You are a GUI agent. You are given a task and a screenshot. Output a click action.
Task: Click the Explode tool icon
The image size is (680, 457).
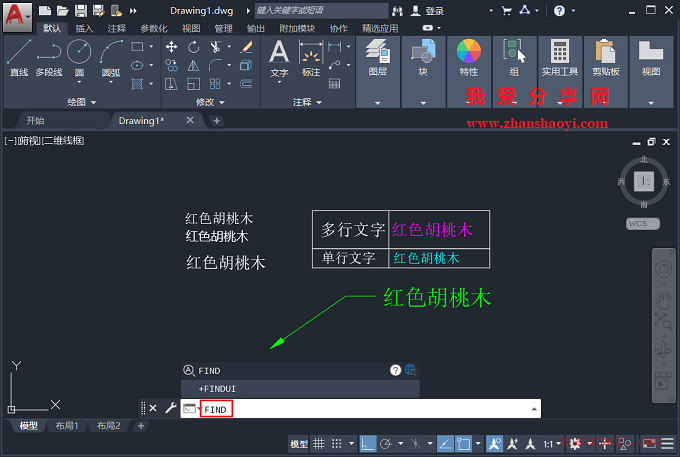pyautogui.click(x=246, y=65)
